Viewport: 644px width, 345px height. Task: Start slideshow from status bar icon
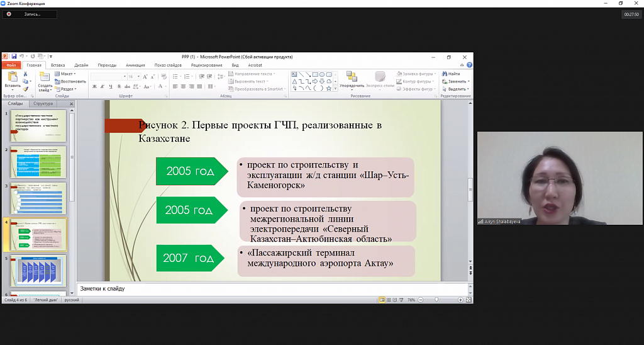[401, 300]
